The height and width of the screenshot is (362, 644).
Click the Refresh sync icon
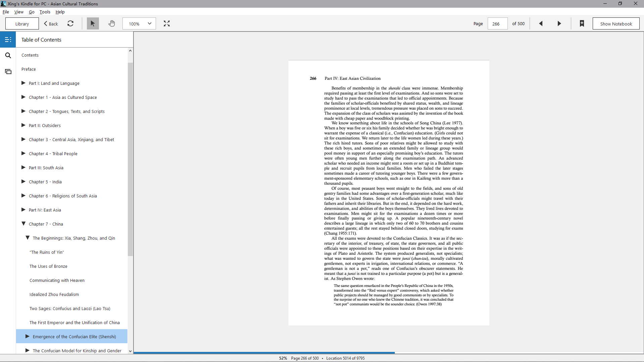(x=70, y=23)
